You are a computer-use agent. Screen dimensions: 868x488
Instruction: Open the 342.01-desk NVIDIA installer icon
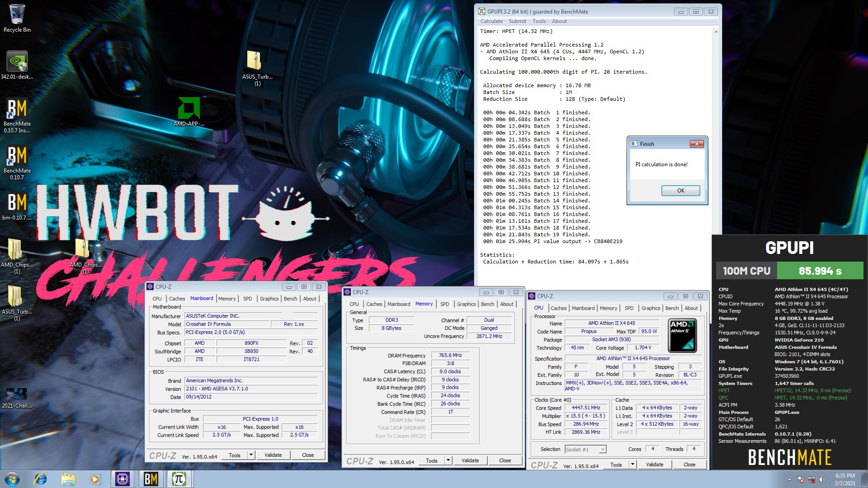[x=17, y=62]
